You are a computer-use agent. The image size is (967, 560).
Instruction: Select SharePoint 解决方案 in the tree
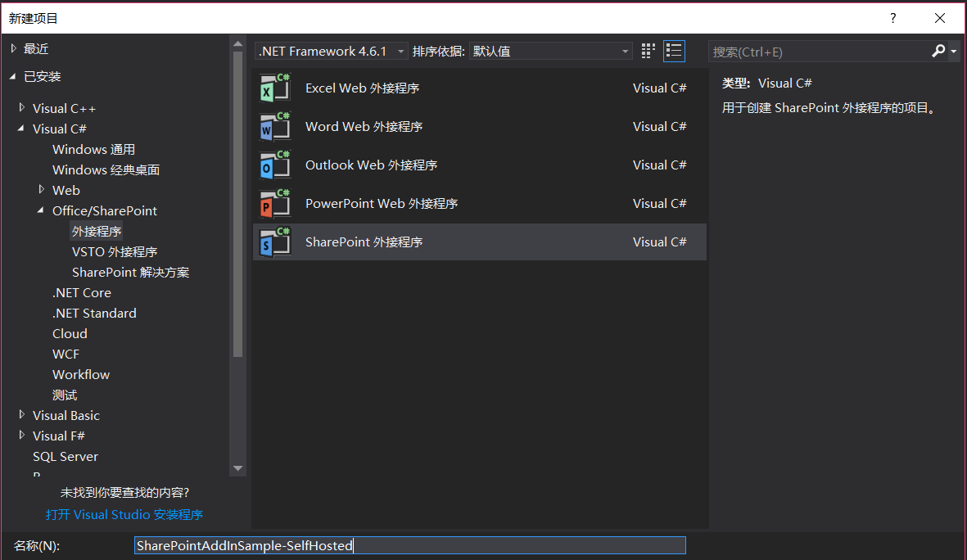pos(129,272)
